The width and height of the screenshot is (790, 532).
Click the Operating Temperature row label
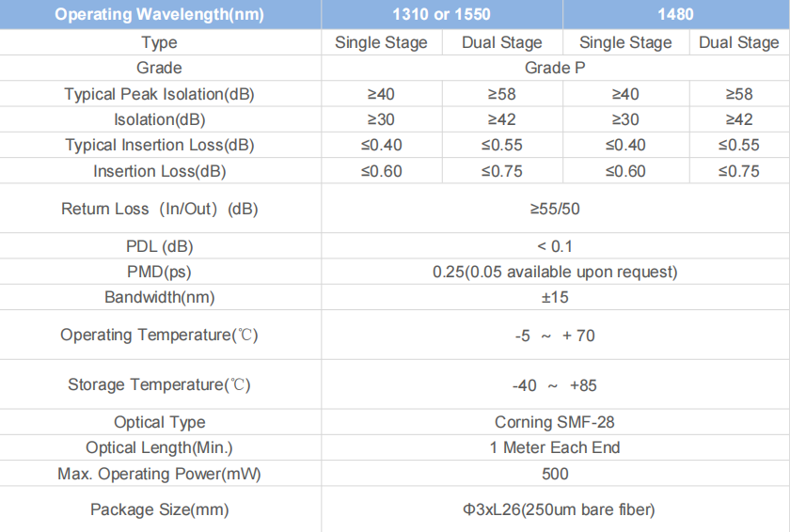(x=159, y=336)
